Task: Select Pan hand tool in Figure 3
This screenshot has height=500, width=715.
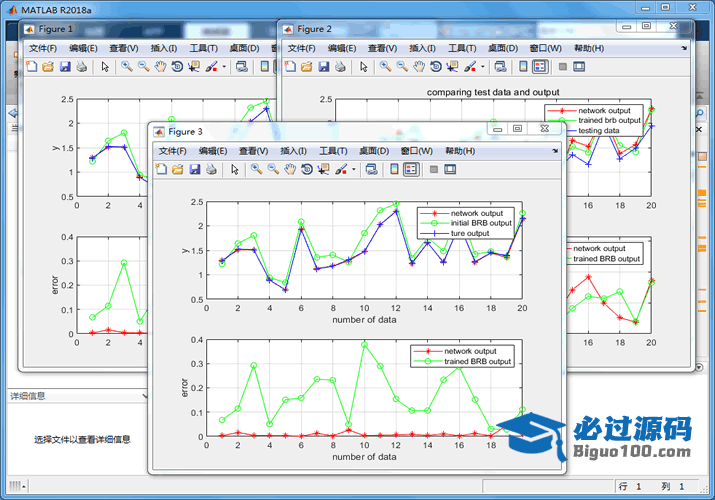Action: pos(290,170)
